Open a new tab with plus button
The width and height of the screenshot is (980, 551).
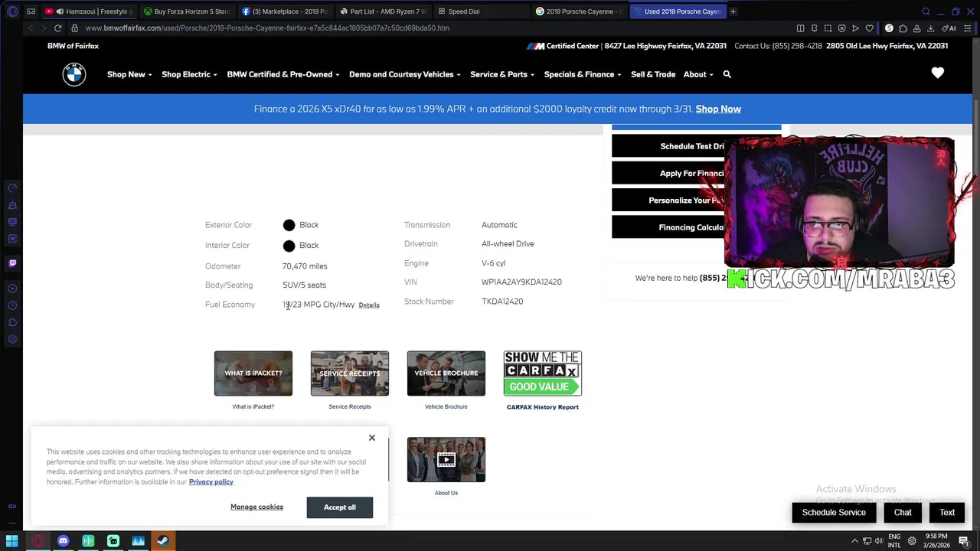733,11
